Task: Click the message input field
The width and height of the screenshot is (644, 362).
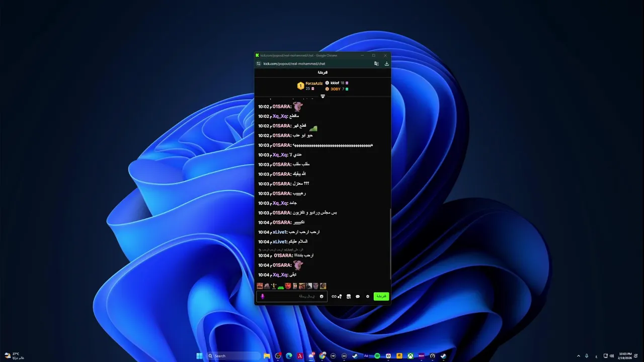Action: [292, 297]
